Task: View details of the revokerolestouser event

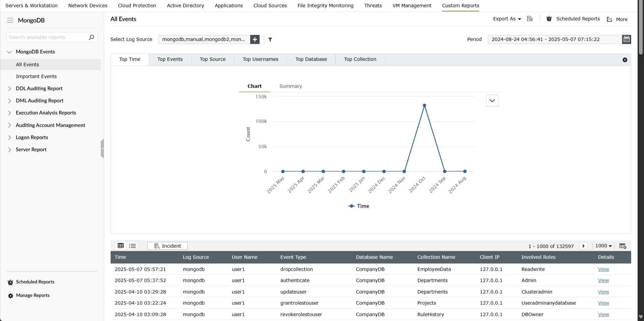Action: 603,314
